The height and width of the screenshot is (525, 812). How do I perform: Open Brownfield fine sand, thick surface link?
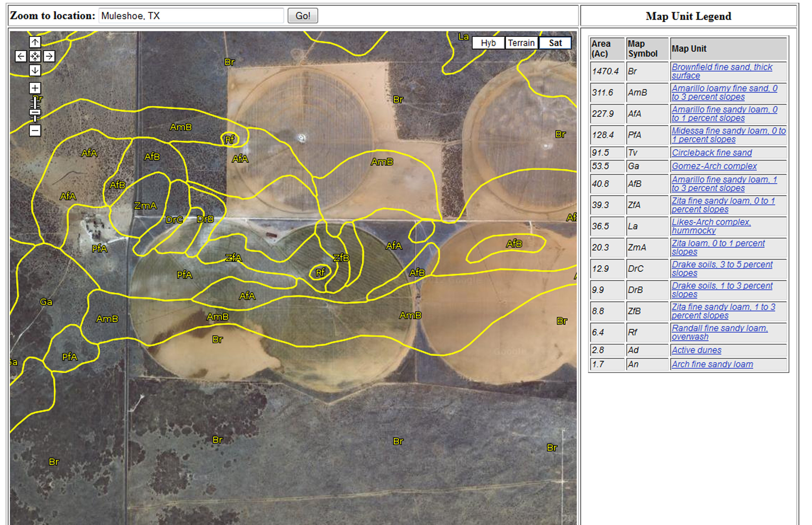[x=722, y=67]
